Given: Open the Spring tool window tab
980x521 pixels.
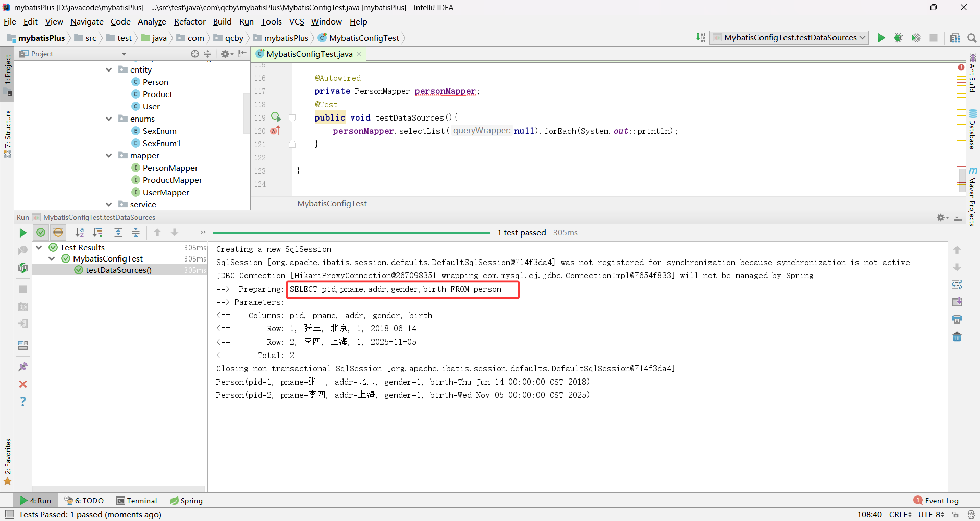Looking at the screenshot, I should (186, 501).
